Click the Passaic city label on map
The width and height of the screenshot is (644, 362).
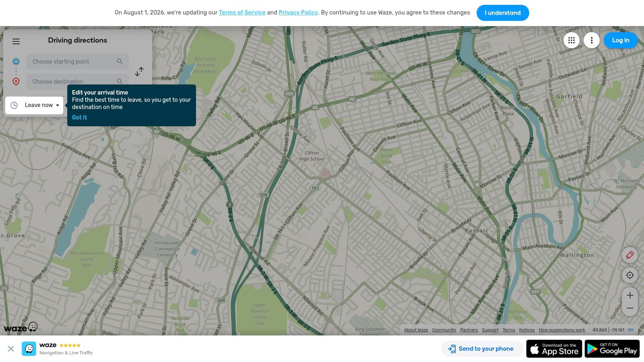(477, 231)
